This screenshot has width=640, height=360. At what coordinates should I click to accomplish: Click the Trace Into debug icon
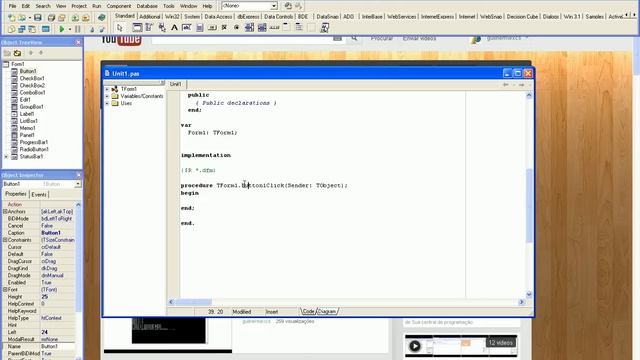click(91, 29)
